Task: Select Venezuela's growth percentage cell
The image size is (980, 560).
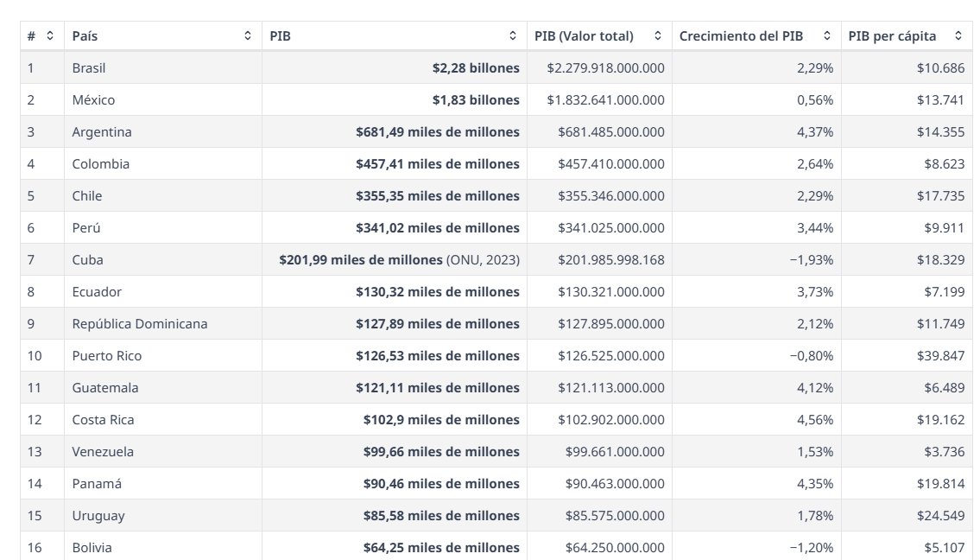Action: click(757, 451)
